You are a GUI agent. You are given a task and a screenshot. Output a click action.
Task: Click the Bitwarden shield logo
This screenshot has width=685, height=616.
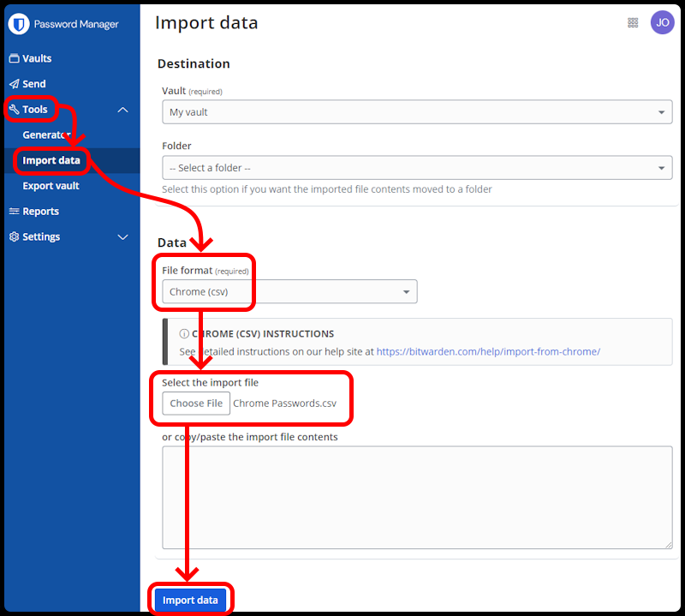tap(19, 24)
